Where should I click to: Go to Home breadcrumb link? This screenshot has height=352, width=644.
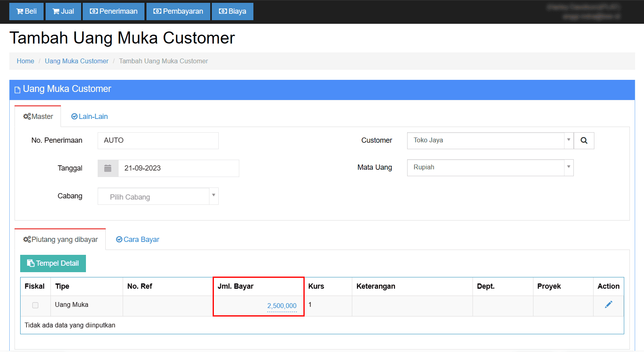25,61
